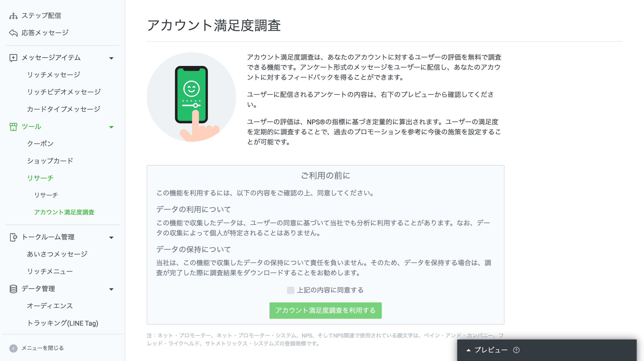Click the preview help question mark icon

pos(516,350)
